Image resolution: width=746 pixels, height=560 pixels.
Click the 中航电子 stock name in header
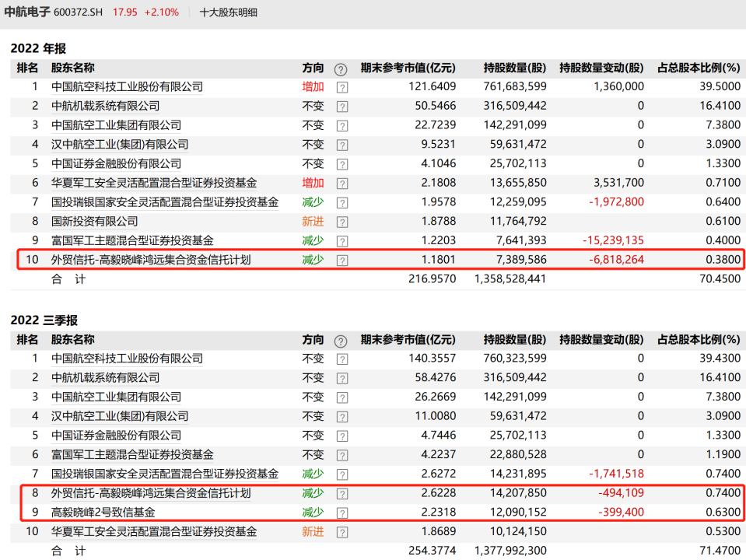[x=26, y=12]
